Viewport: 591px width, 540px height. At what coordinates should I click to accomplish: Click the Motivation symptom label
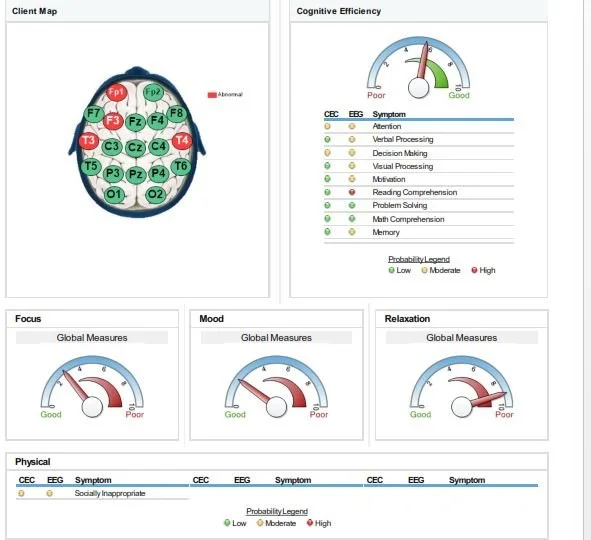[x=389, y=179]
